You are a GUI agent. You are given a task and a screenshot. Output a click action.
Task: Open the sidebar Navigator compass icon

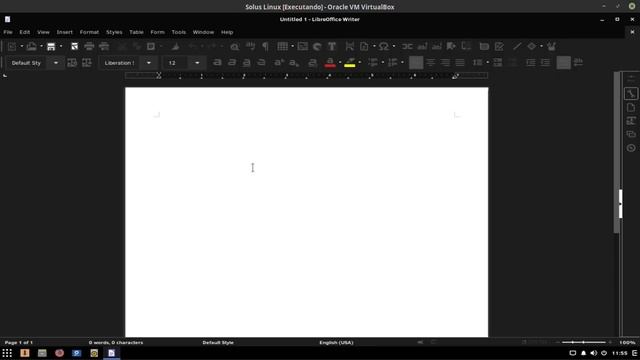pos(631,148)
